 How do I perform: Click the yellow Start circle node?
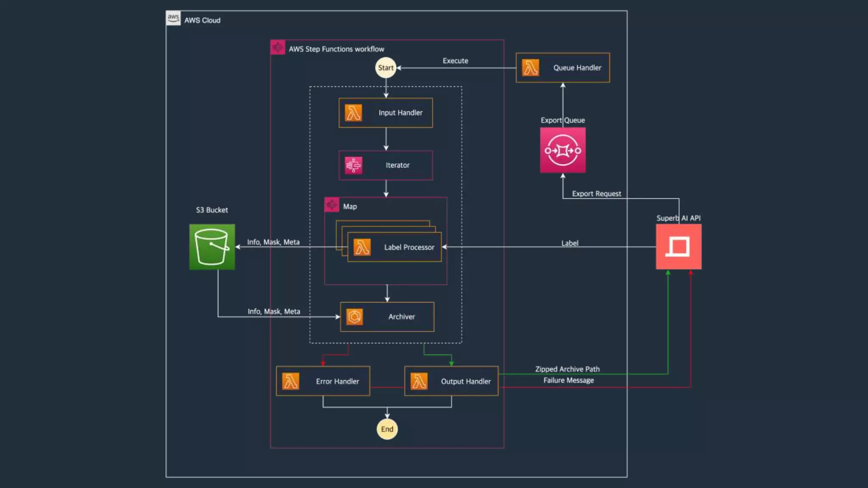(385, 68)
